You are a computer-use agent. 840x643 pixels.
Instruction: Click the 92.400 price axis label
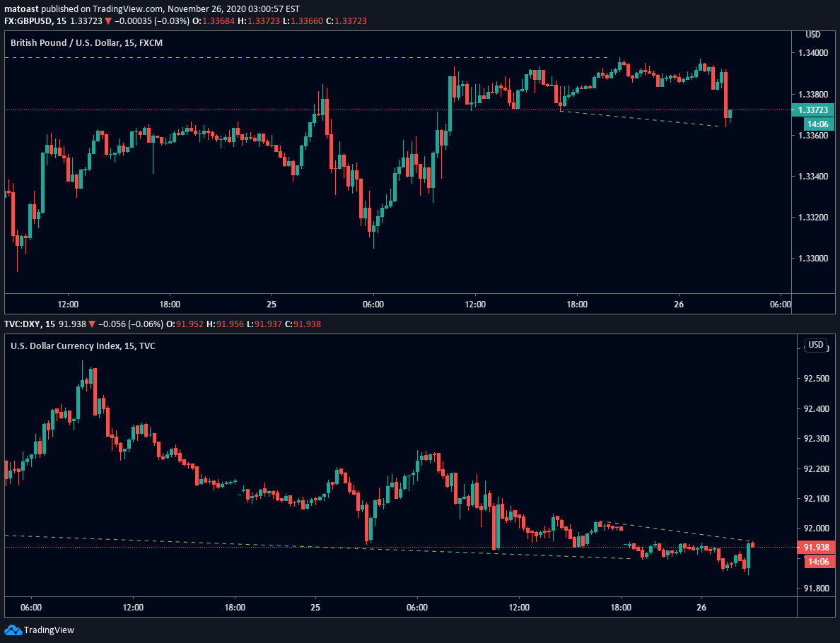pos(817,409)
